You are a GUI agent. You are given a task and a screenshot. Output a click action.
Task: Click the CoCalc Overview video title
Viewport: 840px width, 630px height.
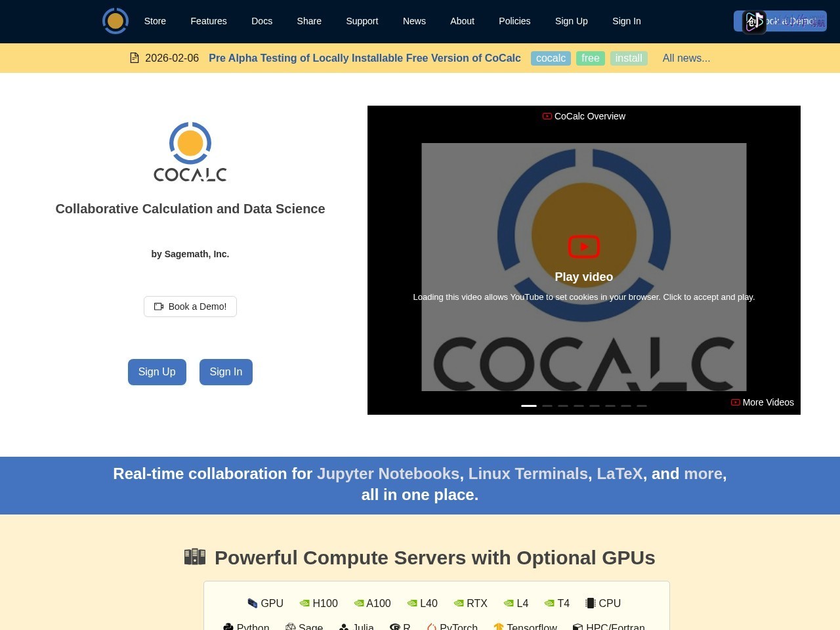click(x=584, y=116)
